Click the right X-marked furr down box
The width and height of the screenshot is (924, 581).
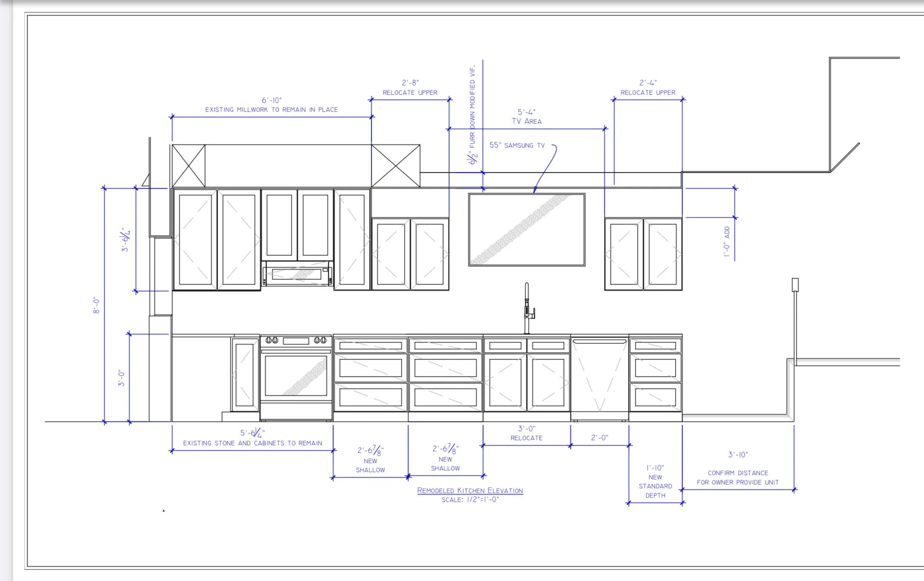pos(396,166)
